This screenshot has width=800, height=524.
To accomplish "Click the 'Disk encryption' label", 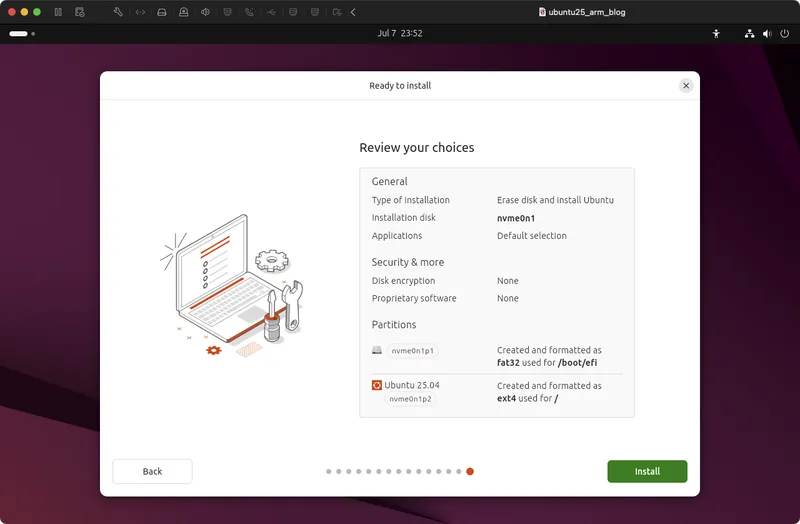I will [404, 281].
